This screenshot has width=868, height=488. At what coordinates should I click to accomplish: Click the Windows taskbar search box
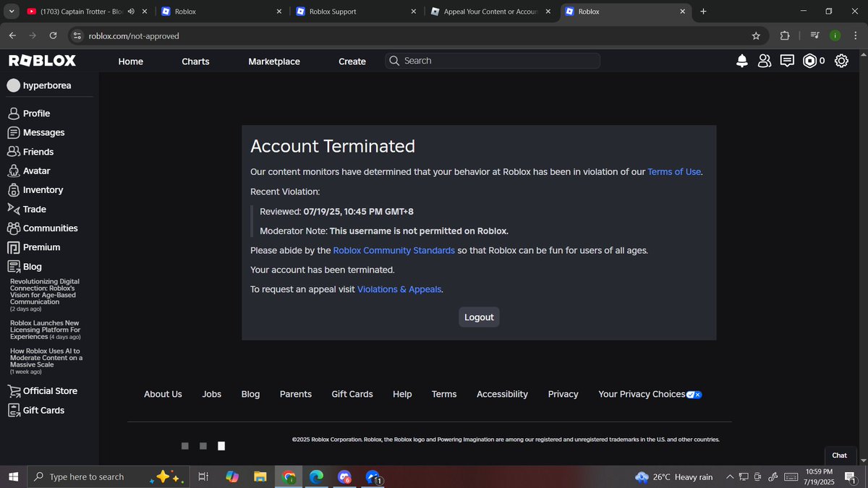tap(109, 477)
